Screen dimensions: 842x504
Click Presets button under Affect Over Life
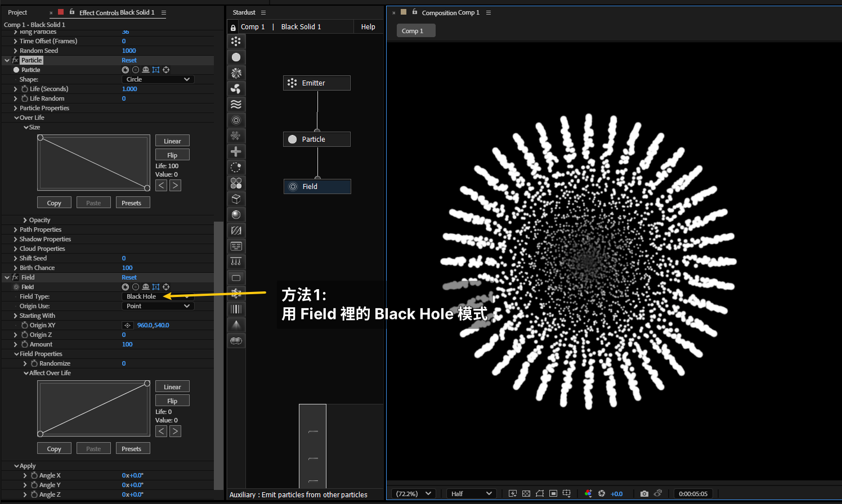pos(132,449)
